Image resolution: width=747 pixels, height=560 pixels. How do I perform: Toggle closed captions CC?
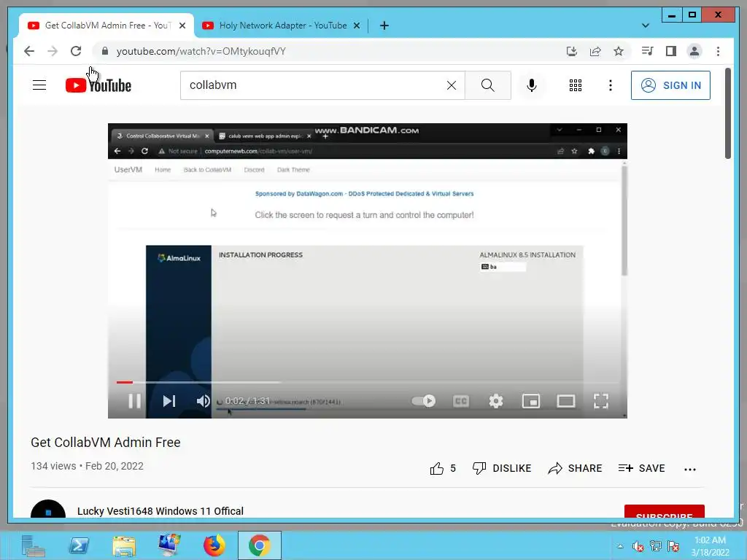(461, 401)
